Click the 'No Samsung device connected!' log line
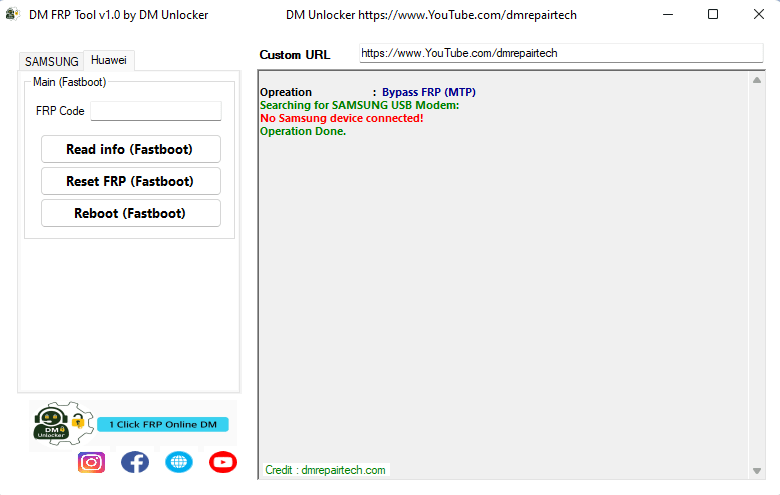 342,118
